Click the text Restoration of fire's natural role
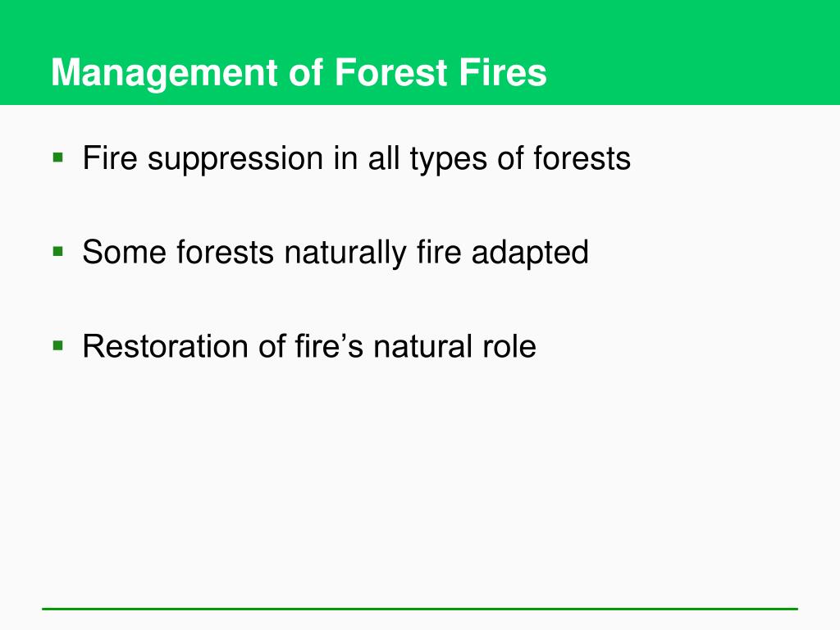 coord(309,347)
